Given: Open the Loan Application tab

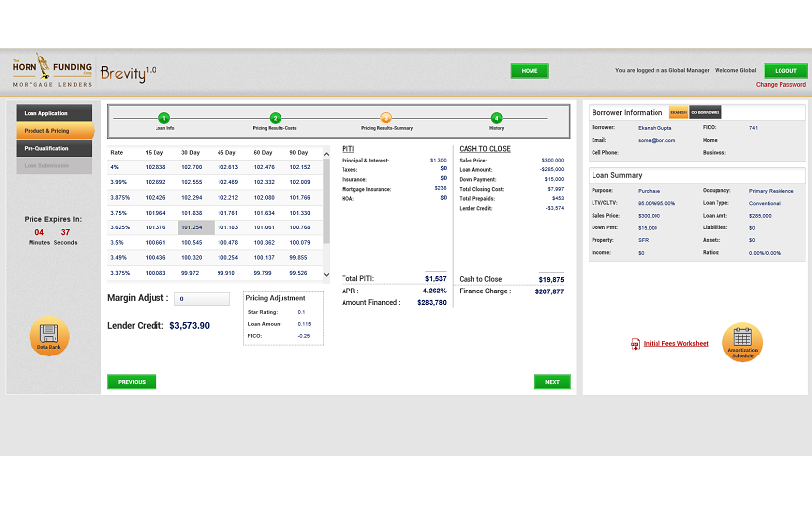Looking at the screenshot, I should click(x=54, y=113).
